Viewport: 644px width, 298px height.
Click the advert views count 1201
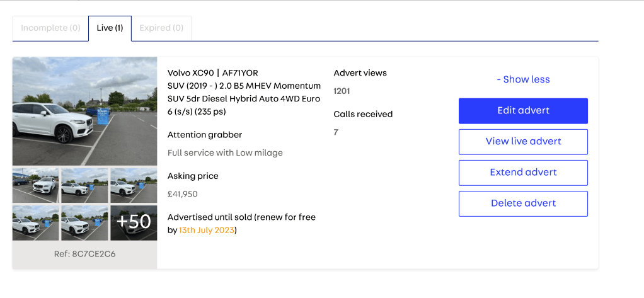point(342,91)
